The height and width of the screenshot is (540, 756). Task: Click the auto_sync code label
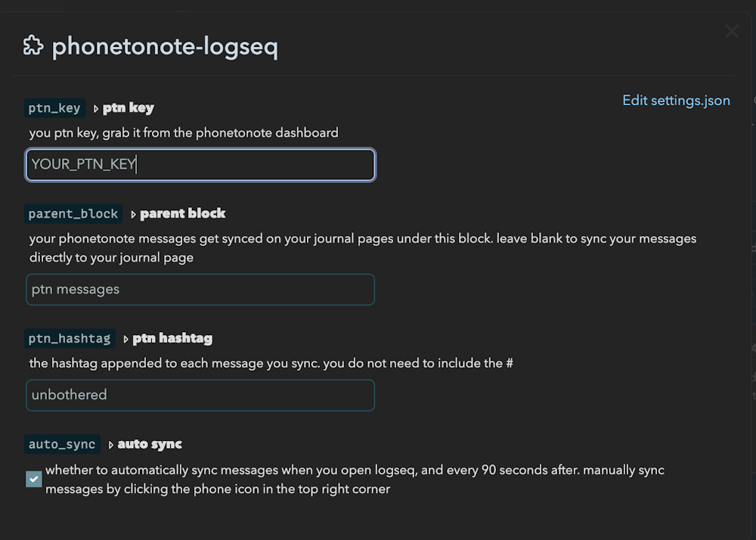pyautogui.click(x=62, y=444)
